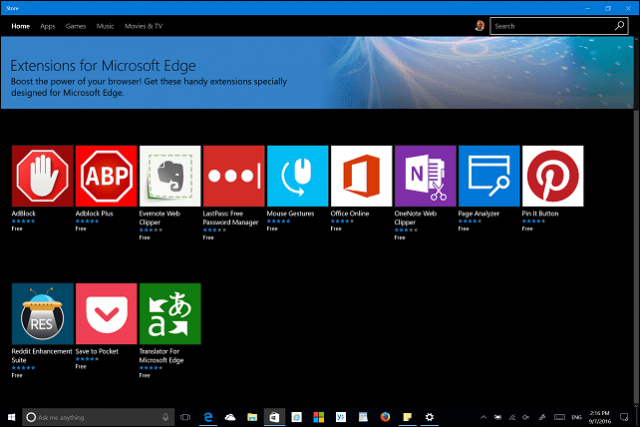Image resolution: width=640 pixels, height=427 pixels.
Task: Click the Mouse Gestures title text
Action: [291, 214]
